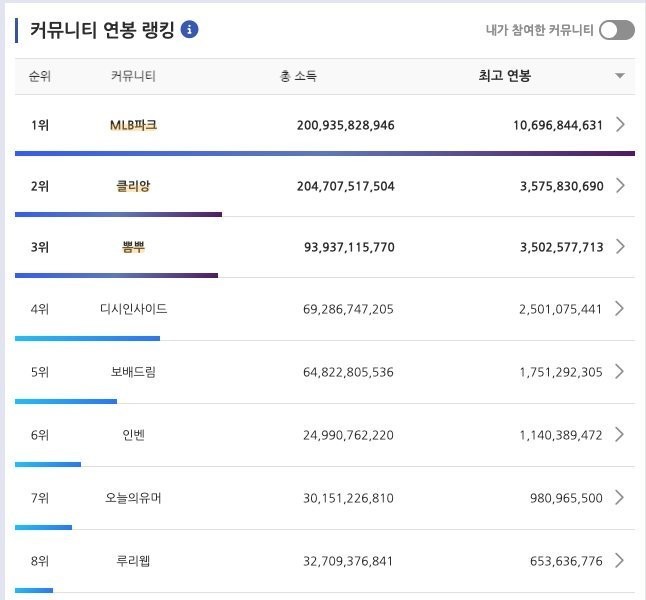Viewport: 646px width, 600px height.
Task: Open the MLB파크 community link
Action: [x=133, y=125]
